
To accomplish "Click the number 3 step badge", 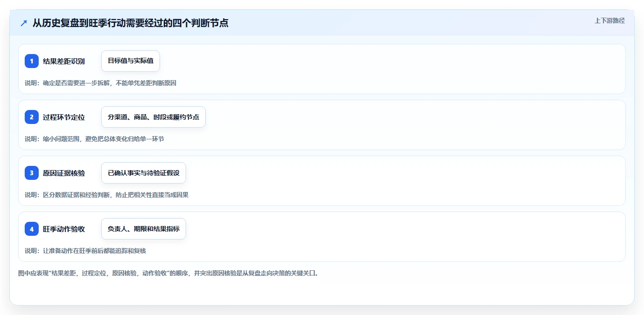I will [x=32, y=173].
